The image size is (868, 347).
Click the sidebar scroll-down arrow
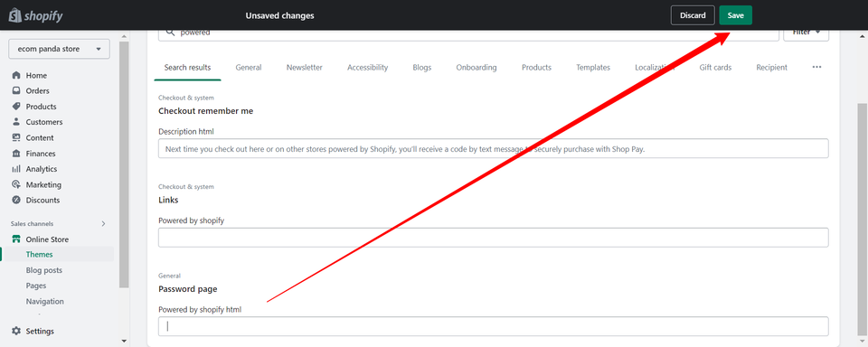[124, 341]
